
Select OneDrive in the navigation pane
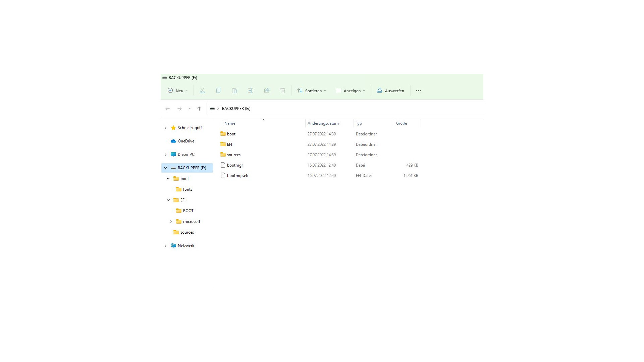186,141
